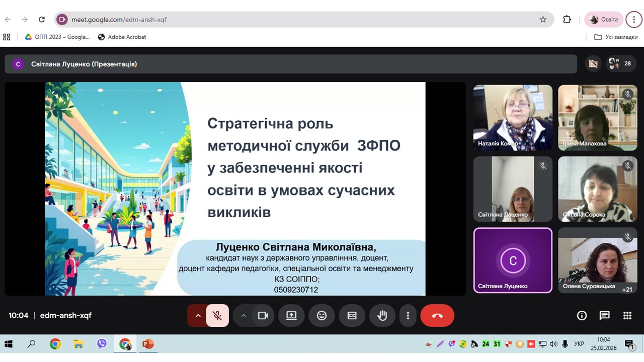Open the activities grid icon

pyautogui.click(x=627, y=316)
